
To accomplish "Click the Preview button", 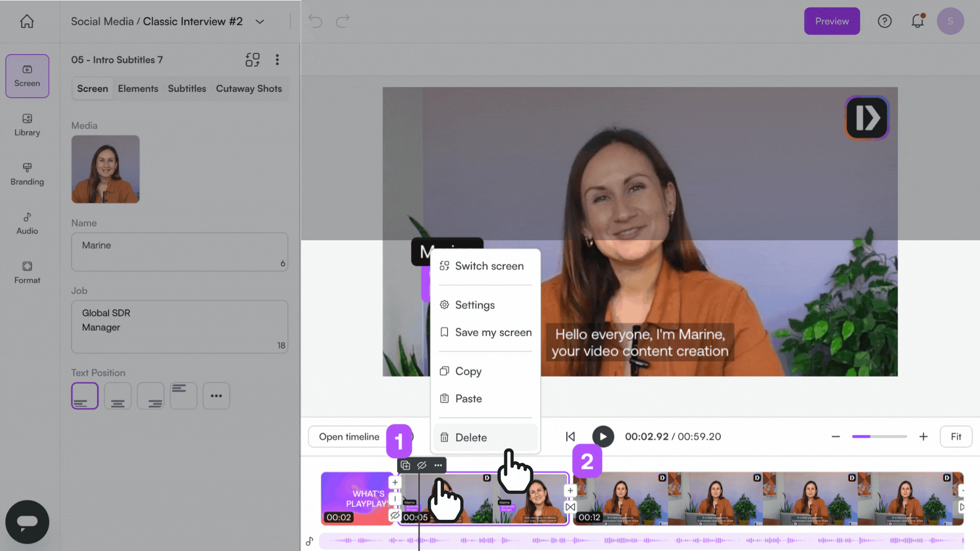I will tap(831, 21).
